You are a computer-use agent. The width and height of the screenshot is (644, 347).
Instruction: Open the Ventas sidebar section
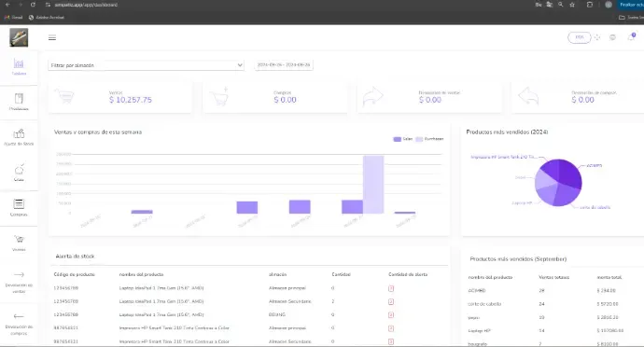point(19,243)
